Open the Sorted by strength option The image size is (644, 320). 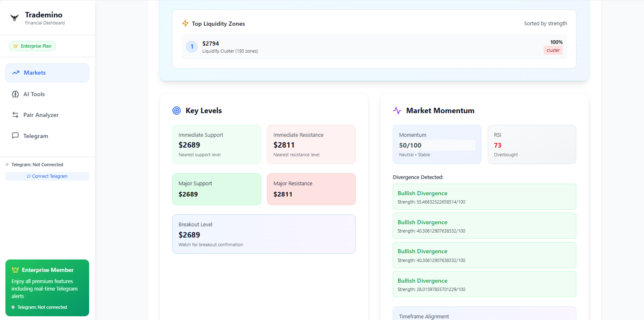pyautogui.click(x=545, y=23)
